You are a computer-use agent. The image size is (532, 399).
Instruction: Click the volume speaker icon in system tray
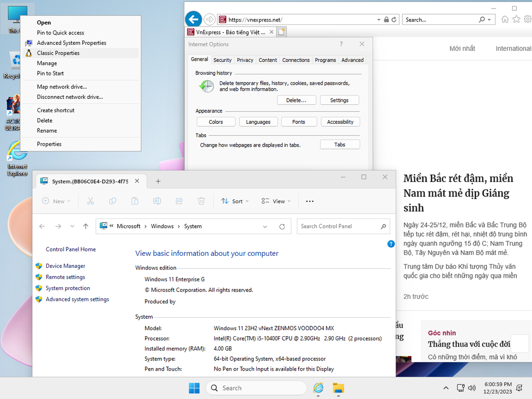(472, 388)
